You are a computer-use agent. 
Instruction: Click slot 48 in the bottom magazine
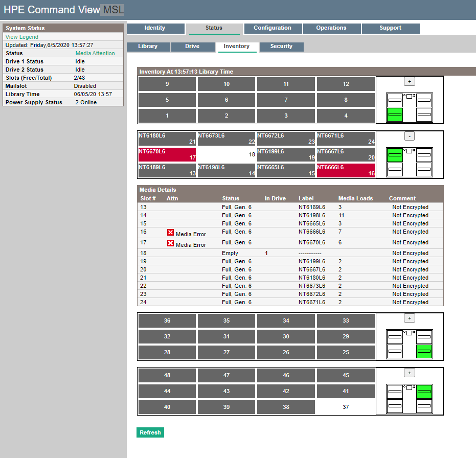pyautogui.click(x=167, y=375)
